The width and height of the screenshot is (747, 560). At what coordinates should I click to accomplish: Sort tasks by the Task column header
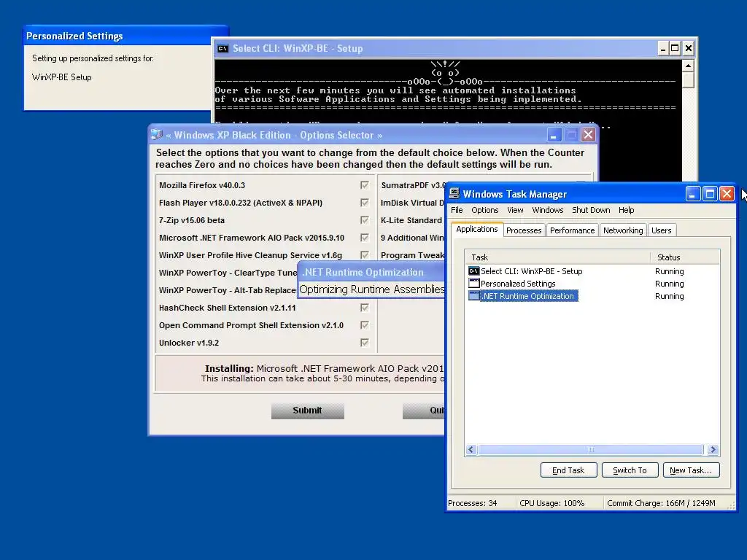pos(557,257)
